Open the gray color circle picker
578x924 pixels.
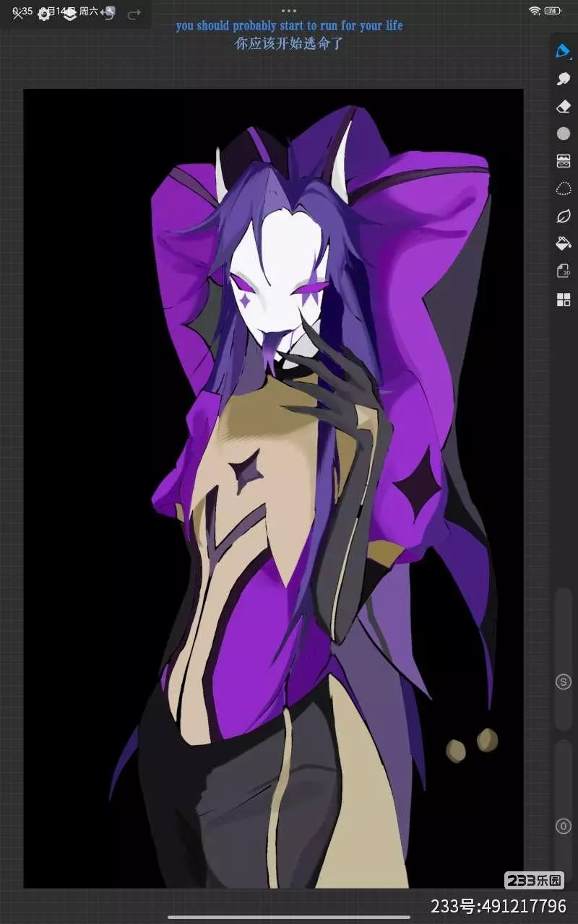click(564, 134)
